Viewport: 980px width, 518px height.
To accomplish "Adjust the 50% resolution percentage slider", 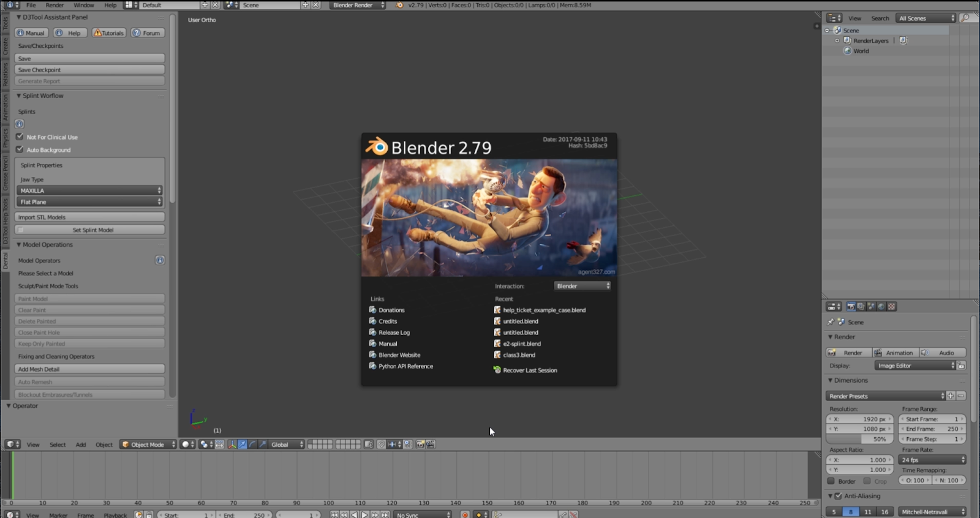I will tap(859, 439).
